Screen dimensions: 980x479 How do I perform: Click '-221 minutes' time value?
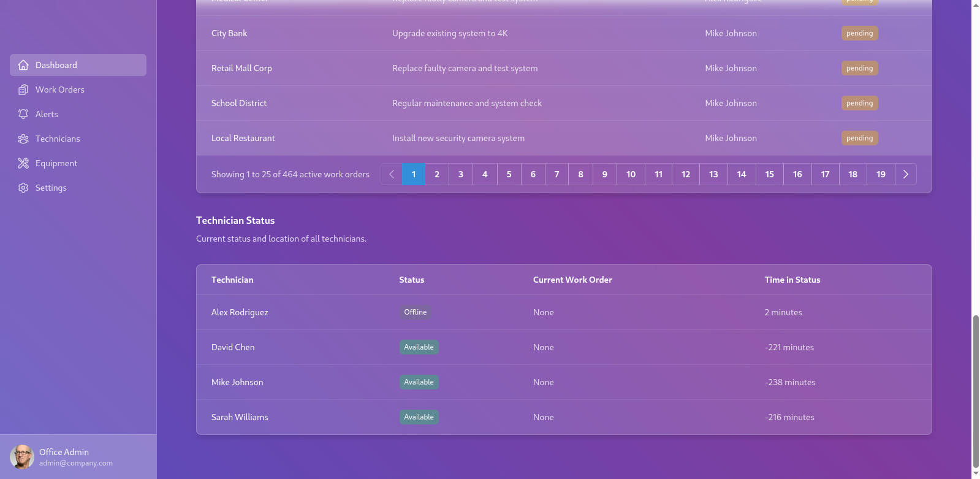789,347
